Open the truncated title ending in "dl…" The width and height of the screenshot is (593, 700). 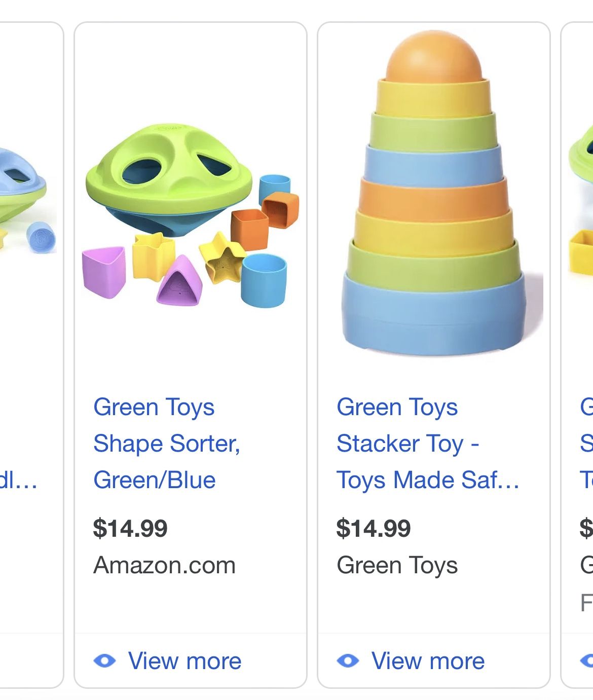click(x=19, y=480)
